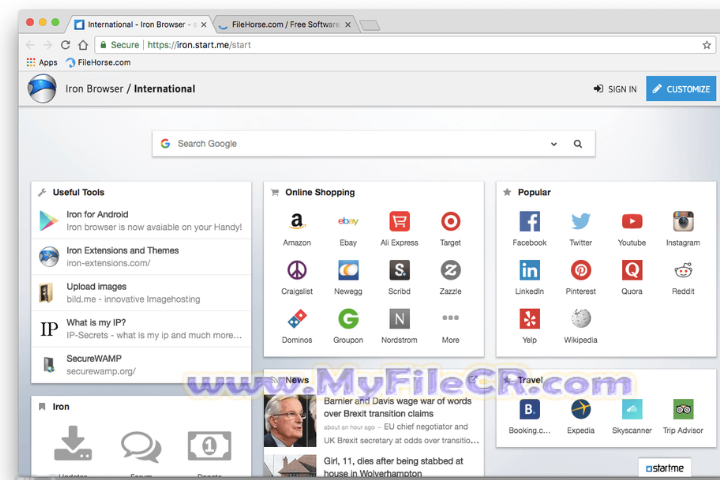Open the Wikipedia shortcut
This screenshot has height=480, width=720.
tap(581, 326)
